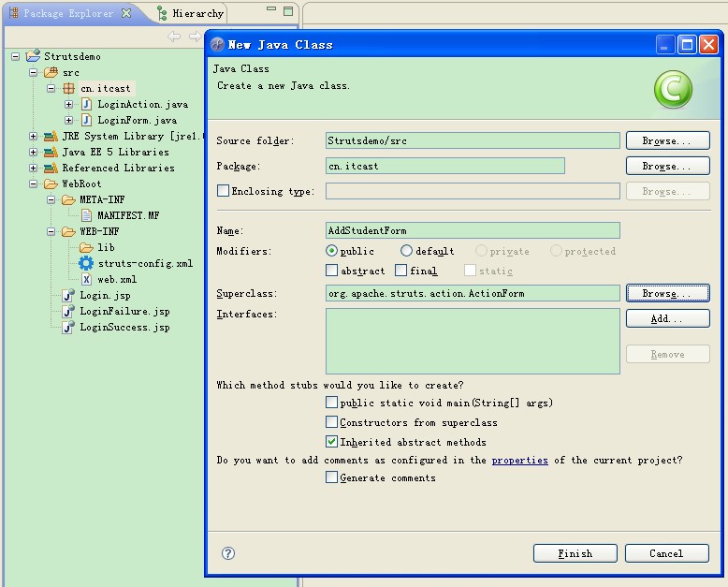The height and width of the screenshot is (587, 728).
Task: Check the final modifier checkbox
Action: [400, 270]
